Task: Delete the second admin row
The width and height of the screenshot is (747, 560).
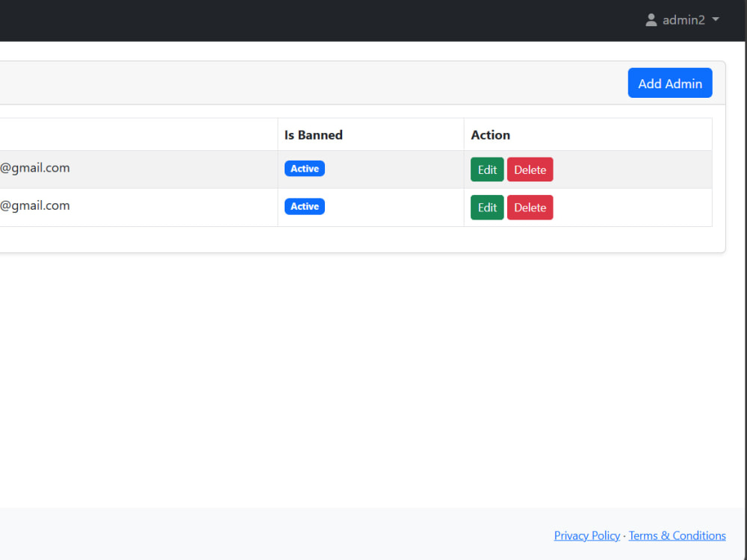Action: click(530, 207)
